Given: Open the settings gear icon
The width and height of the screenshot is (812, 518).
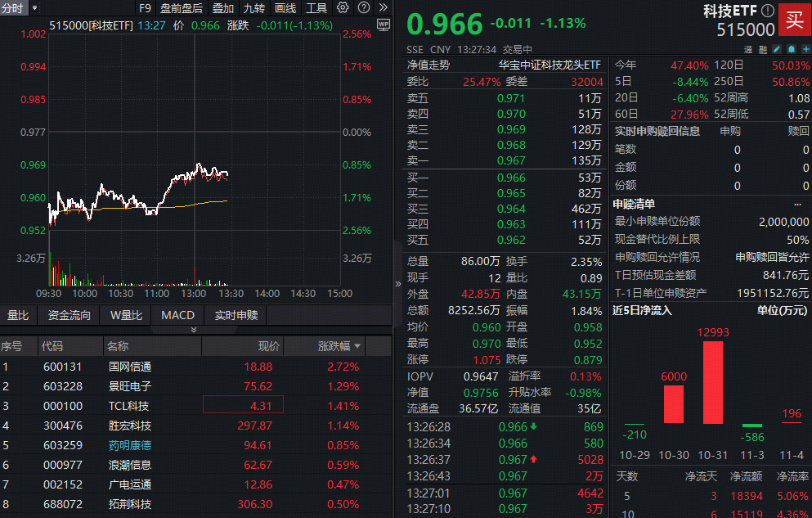Looking at the screenshot, I should (x=343, y=8).
